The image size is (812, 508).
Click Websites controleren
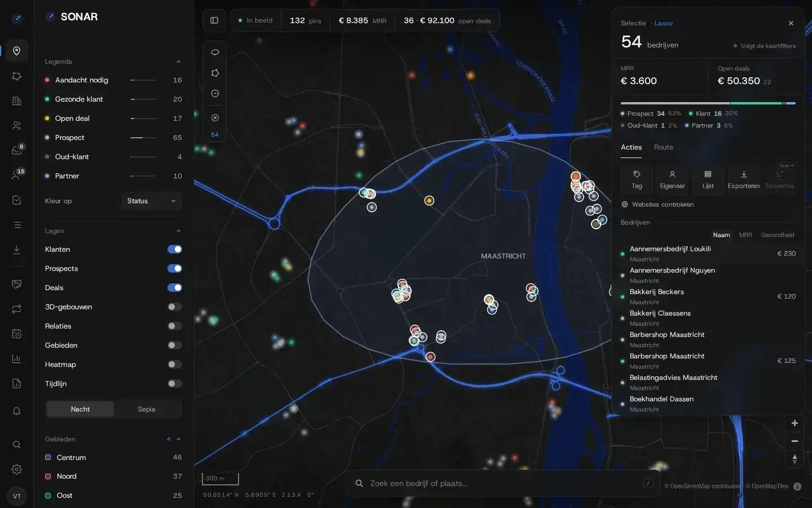point(657,204)
